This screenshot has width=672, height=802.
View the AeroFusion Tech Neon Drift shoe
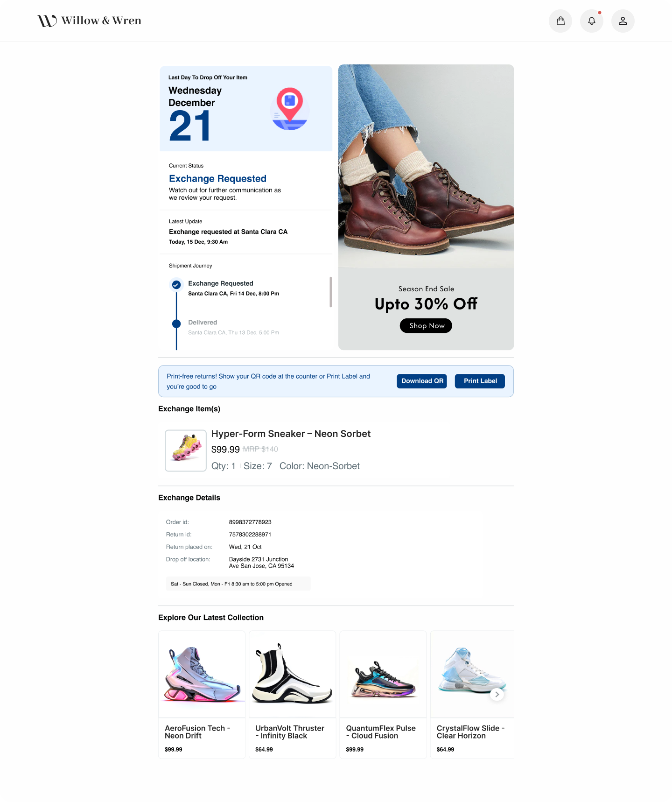point(202,674)
